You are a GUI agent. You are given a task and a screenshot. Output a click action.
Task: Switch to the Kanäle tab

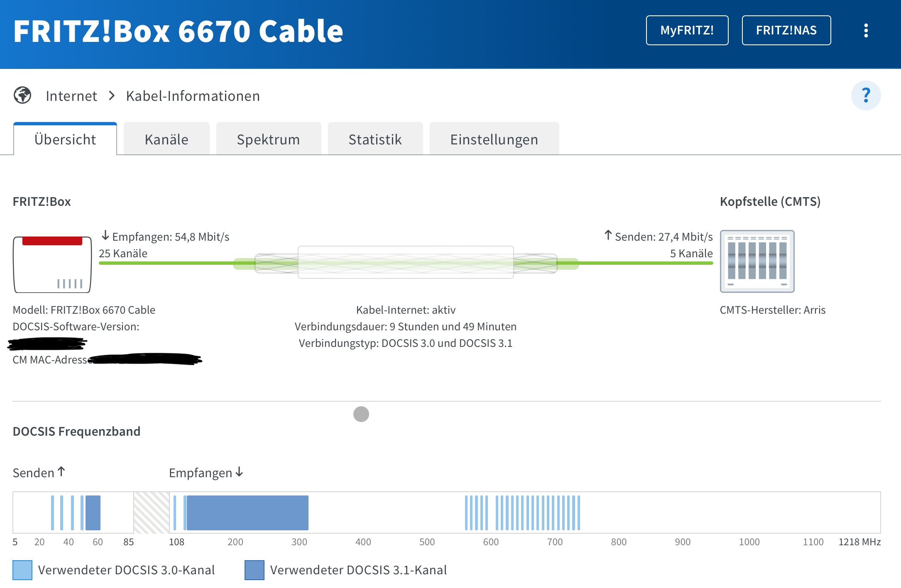pos(166,139)
